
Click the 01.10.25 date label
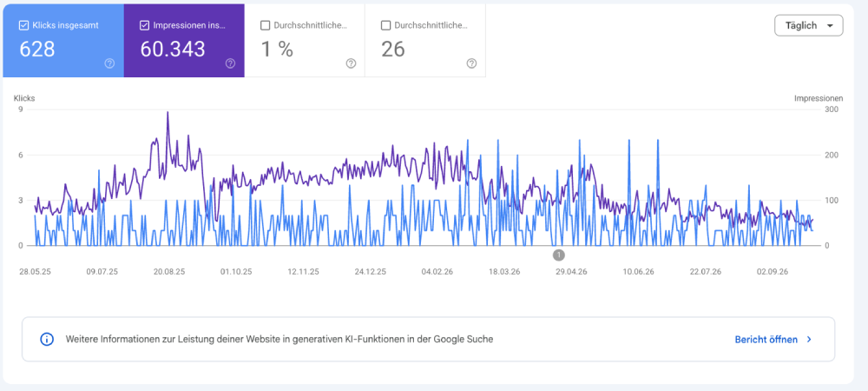pos(236,272)
